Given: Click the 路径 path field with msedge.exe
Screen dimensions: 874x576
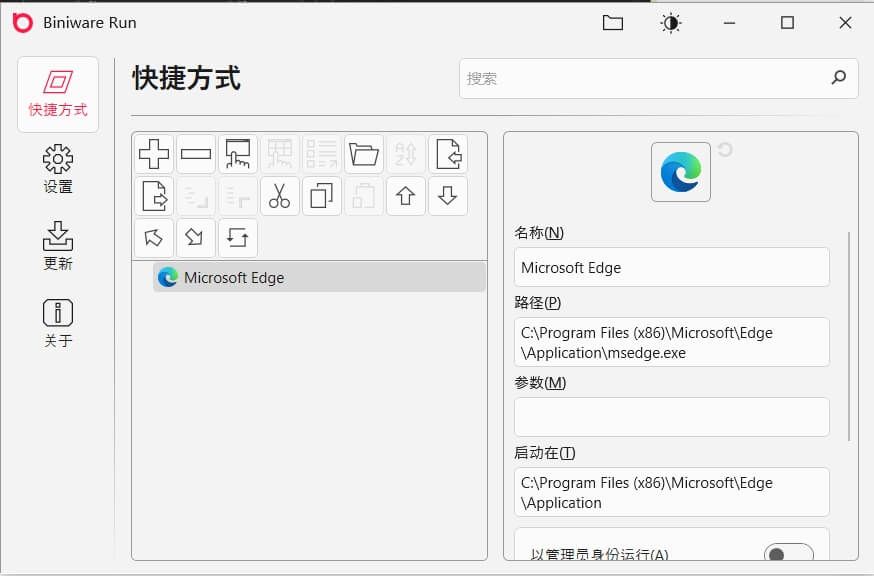Looking at the screenshot, I should [x=672, y=342].
